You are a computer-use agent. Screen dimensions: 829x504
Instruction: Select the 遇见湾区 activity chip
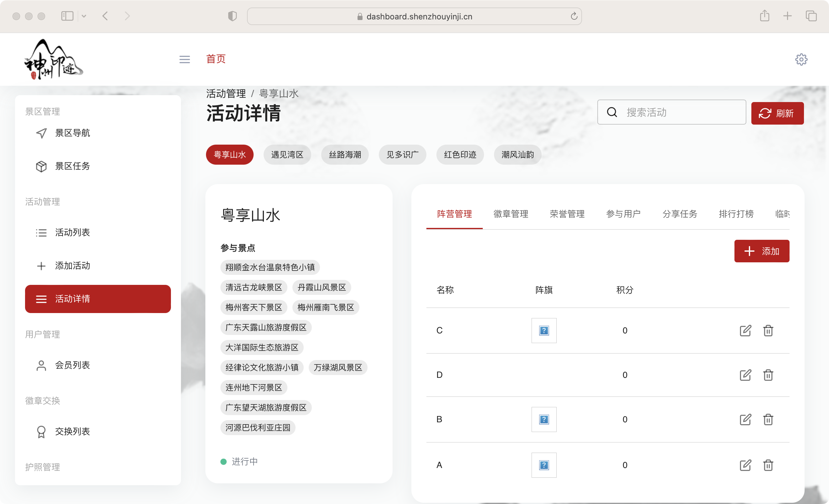point(287,155)
